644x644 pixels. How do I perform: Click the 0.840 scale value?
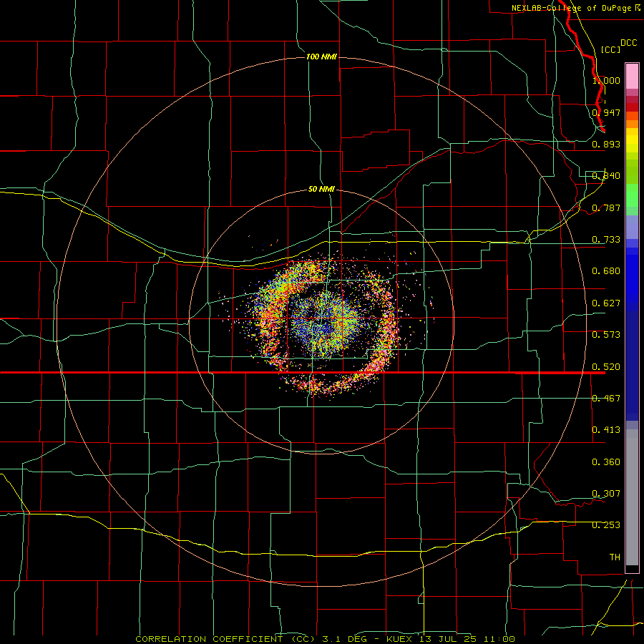coord(606,176)
